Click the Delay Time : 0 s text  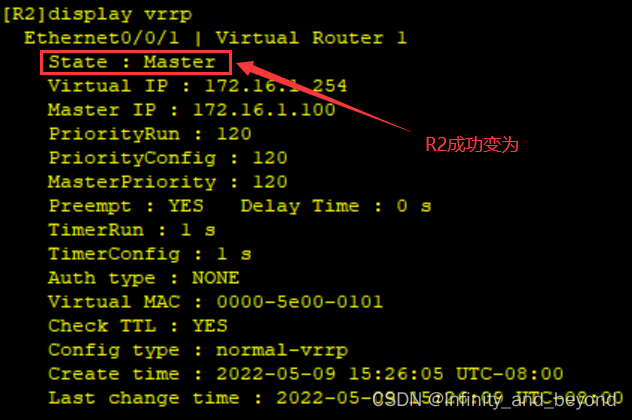coord(336,206)
